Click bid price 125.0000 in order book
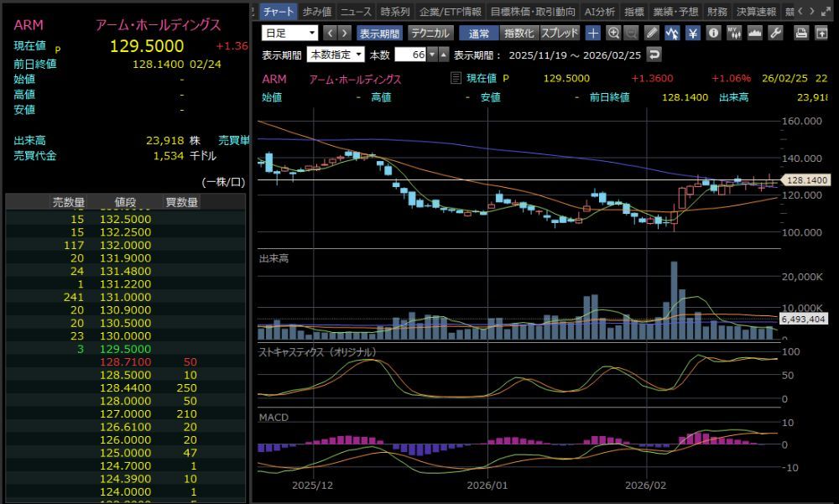This screenshot has width=839, height=504. (x=125, y=453)
